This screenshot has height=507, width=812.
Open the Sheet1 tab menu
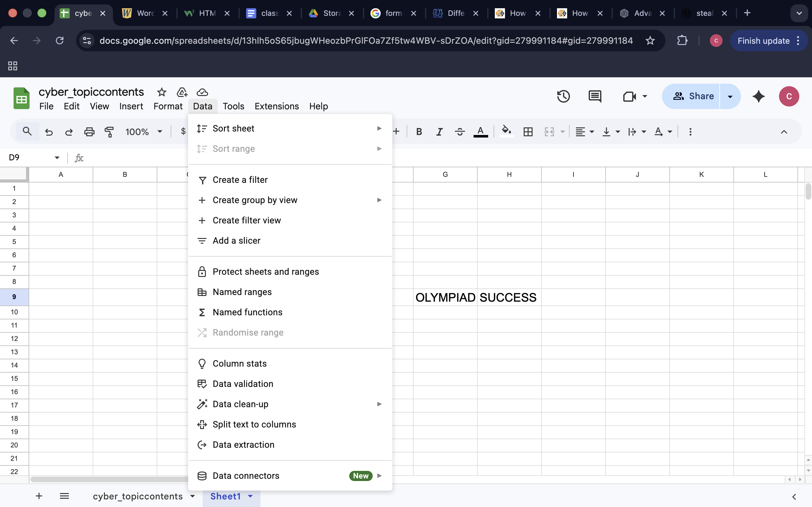pyautogui.click(x=250, y=496)
